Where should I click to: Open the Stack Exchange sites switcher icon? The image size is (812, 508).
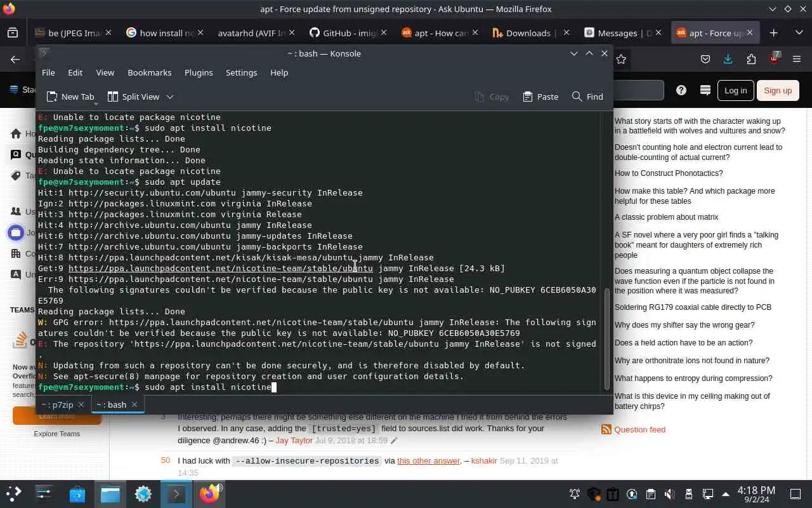click(705, 90)
